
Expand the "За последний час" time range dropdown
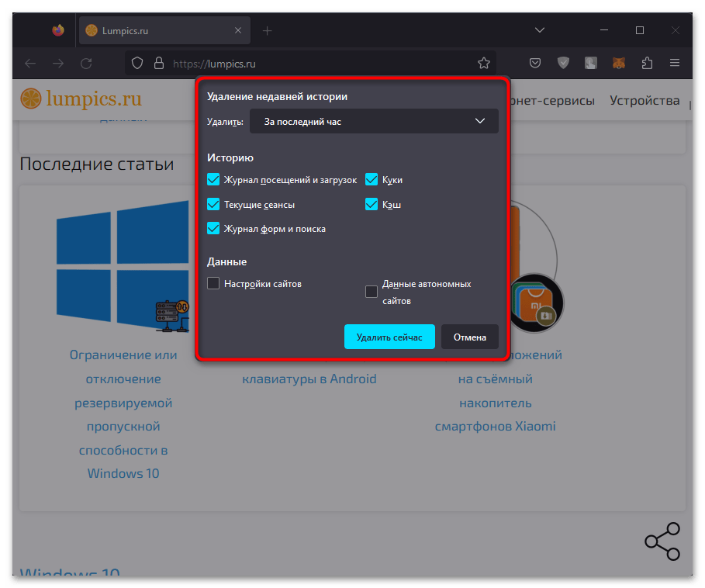pyautogui.click(x=374, y=122)
